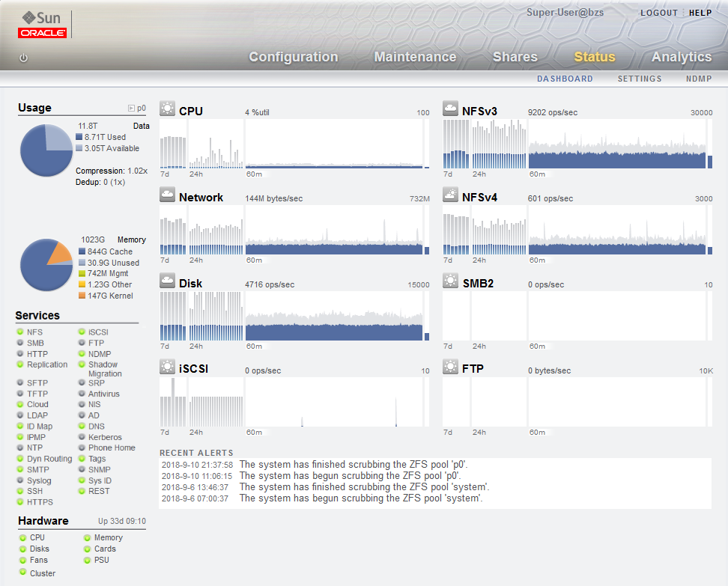Viewport: 728px width, 586px height.
Task: Click the NDMP service status light
Action: click(x=82, y=353)
